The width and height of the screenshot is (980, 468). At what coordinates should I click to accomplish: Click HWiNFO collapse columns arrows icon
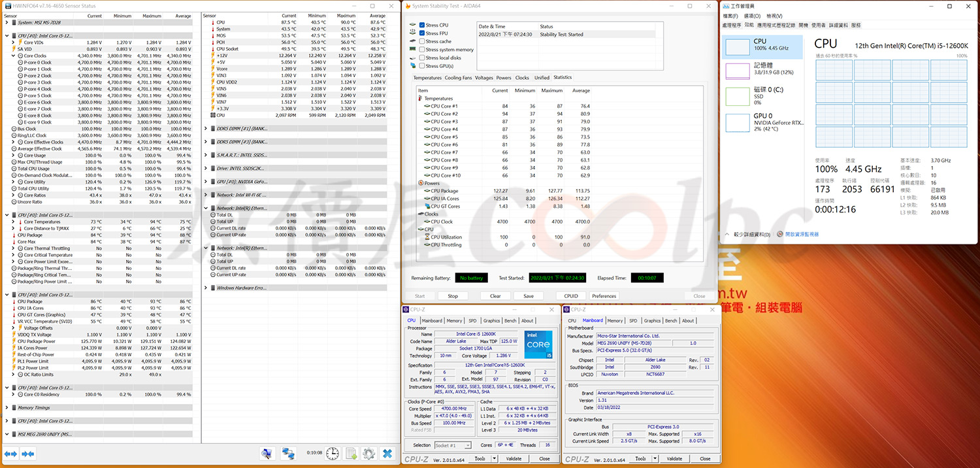pos(28,453)
